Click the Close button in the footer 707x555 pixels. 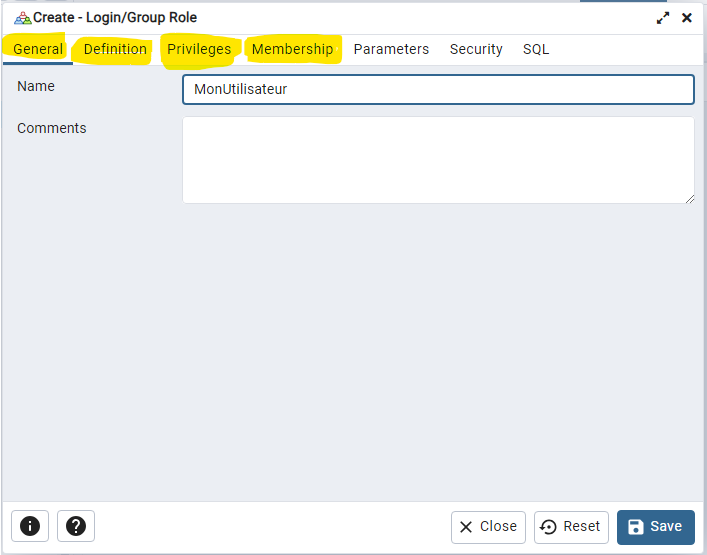(x=489, y=527)
